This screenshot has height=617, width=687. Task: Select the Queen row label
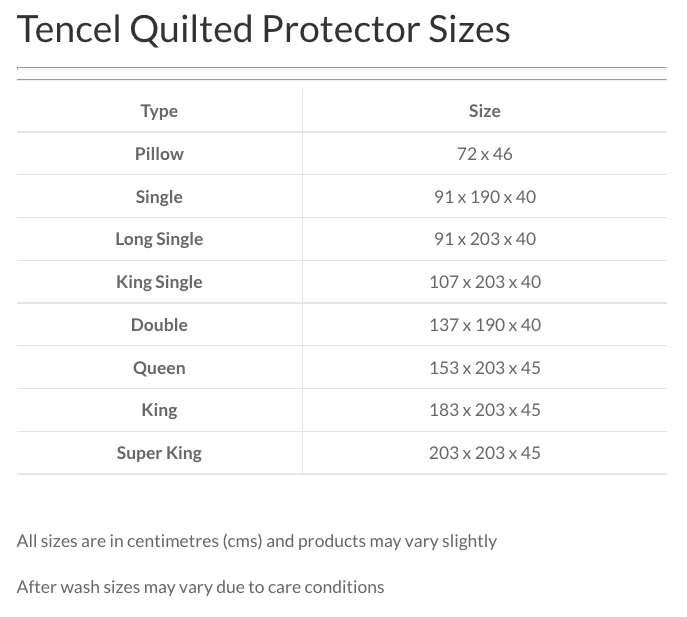(x=159, y=368)
